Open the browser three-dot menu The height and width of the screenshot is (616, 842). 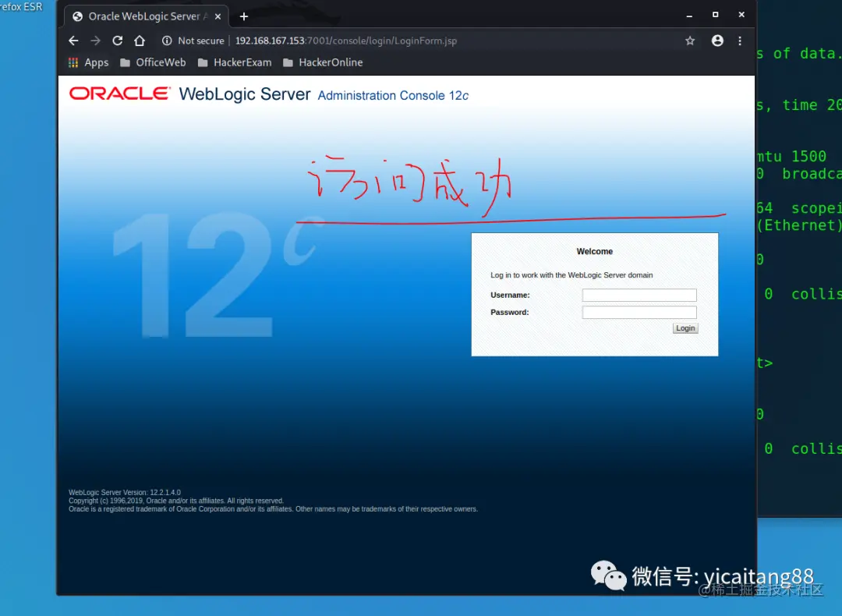740,41
